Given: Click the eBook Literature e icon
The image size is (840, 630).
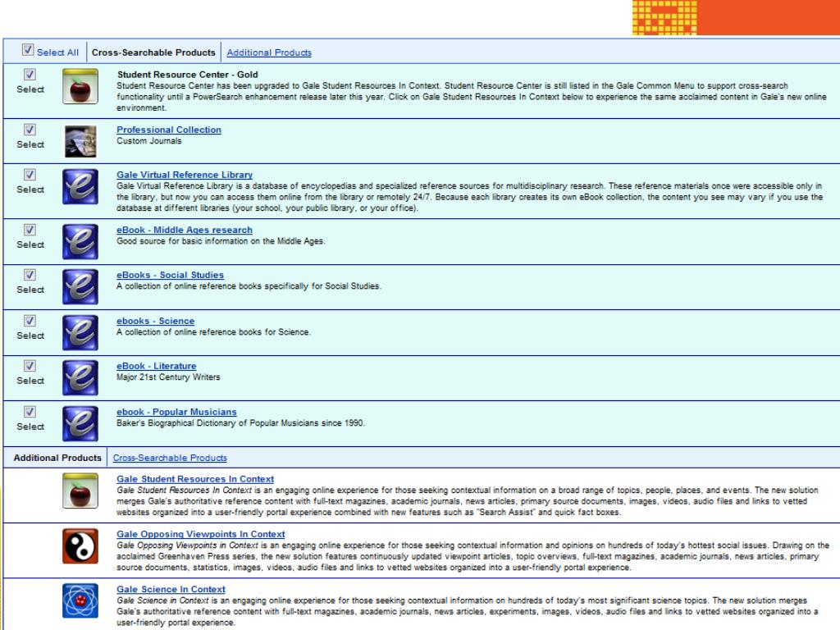Looking at the screenshot, I should click(80, 377).
